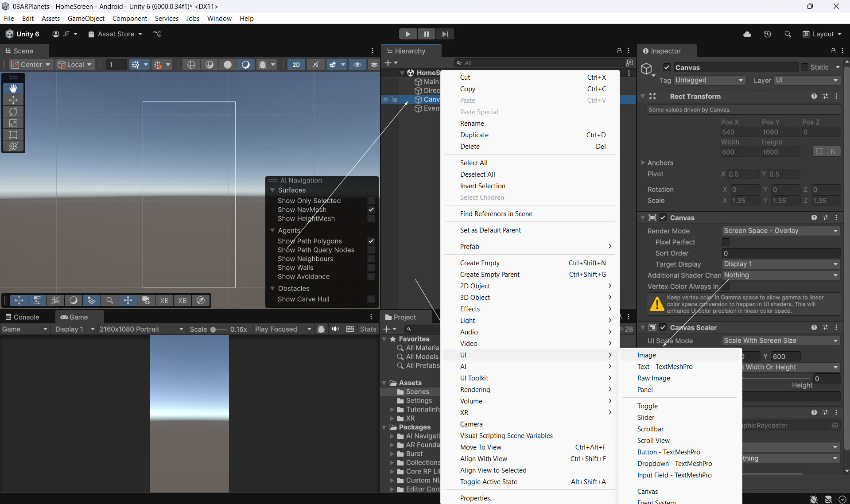
Task: Click the Pause button
Action: [426, 34]
